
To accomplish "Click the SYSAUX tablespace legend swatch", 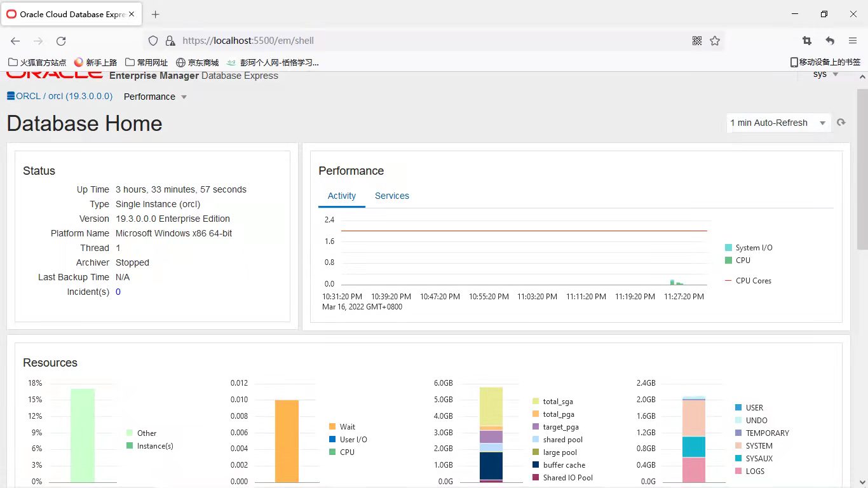I will click(738, 459).
